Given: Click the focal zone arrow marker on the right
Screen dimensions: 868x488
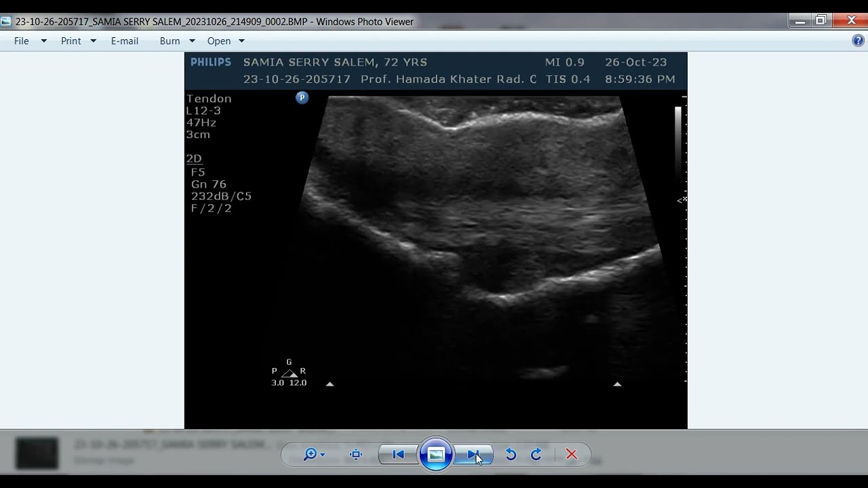Looking at the screenshot, I should click(682, 200).
